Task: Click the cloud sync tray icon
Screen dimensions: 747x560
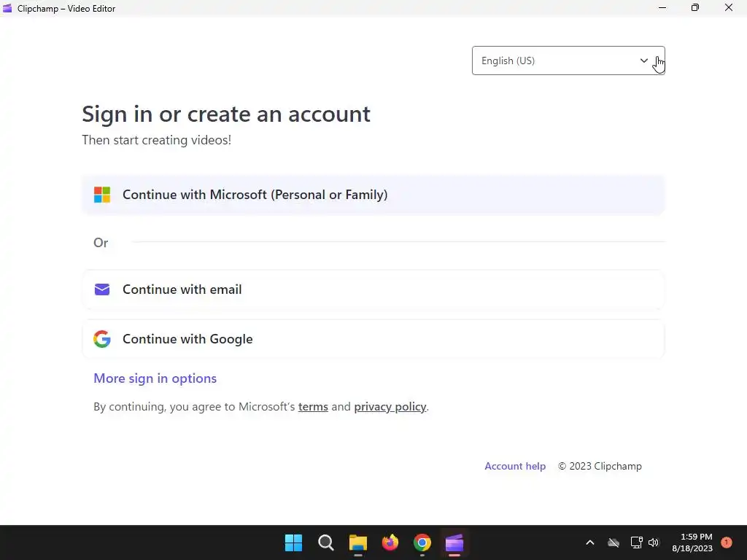Action: coord(614,542)
